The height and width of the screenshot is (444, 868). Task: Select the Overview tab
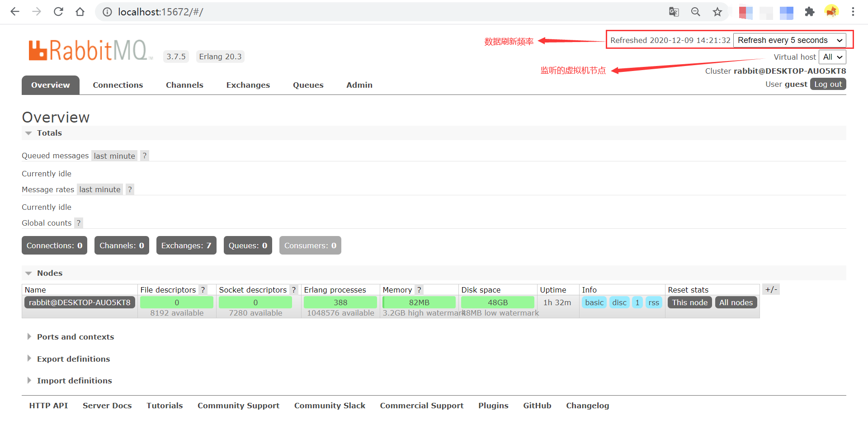(51, 85)
